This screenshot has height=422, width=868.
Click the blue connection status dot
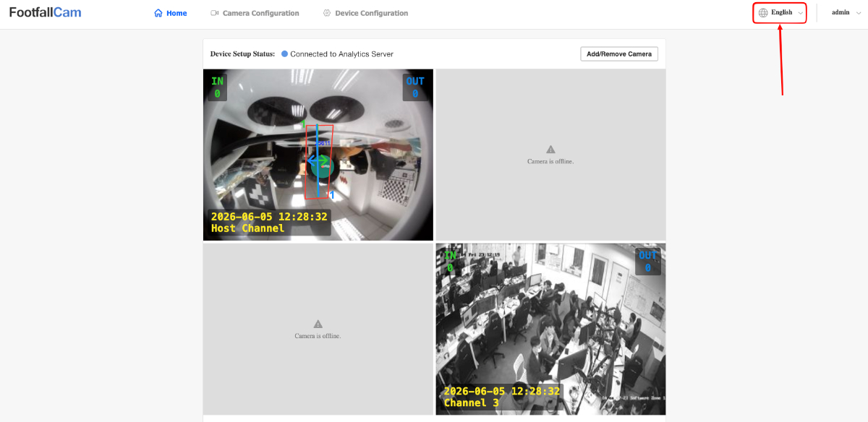284,53
